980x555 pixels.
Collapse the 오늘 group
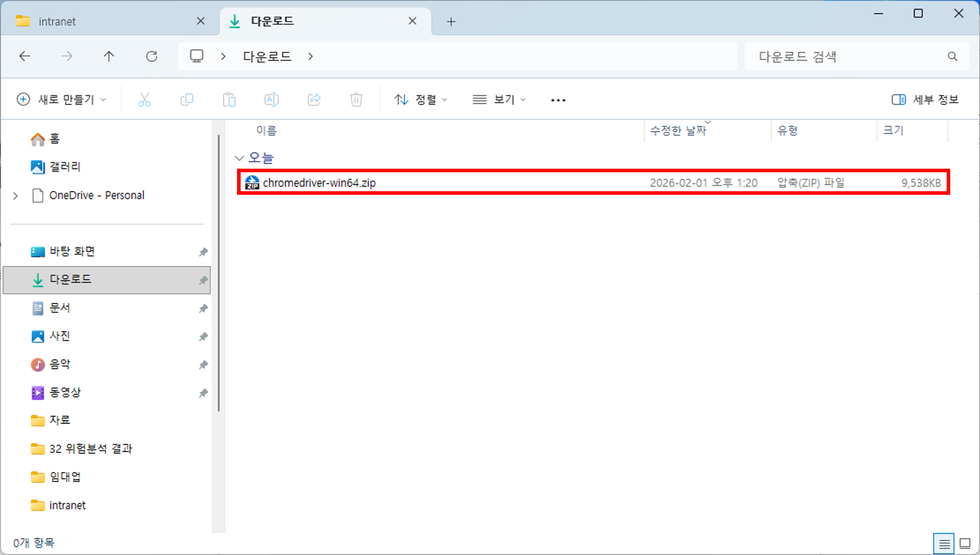[240, 158]
